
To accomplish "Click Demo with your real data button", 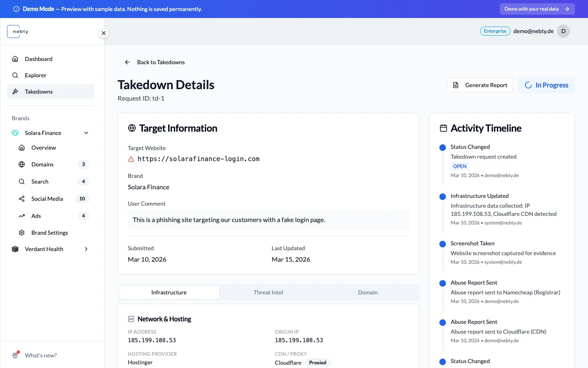I will point(537,9).
